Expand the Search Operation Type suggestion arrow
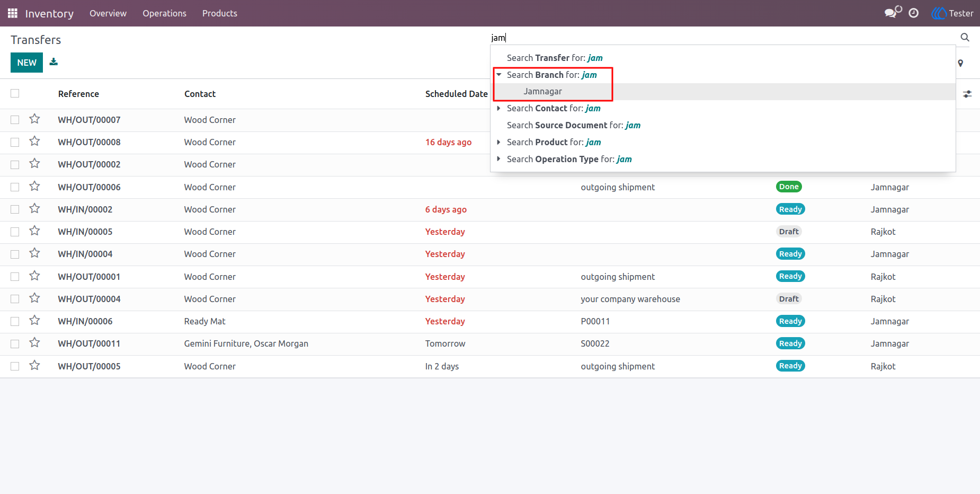Viewport: 980px width, 494px height. [498, 159]
